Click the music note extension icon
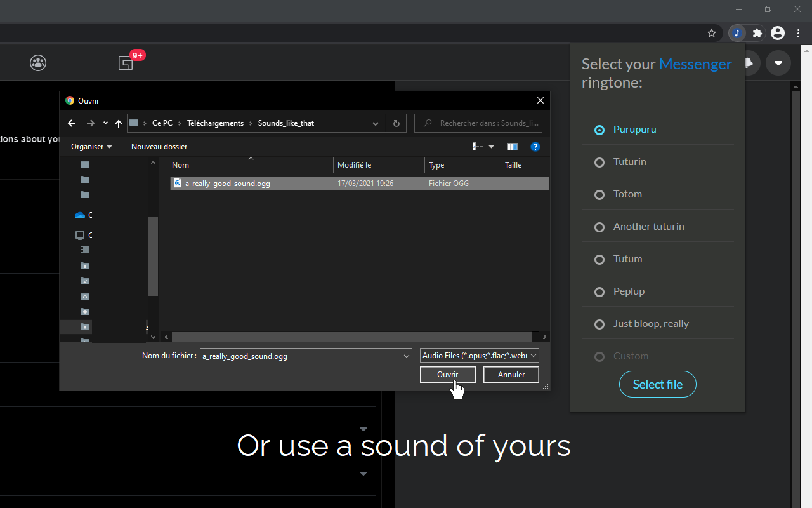This screenshot has height=508, width=812. (737, 33)
